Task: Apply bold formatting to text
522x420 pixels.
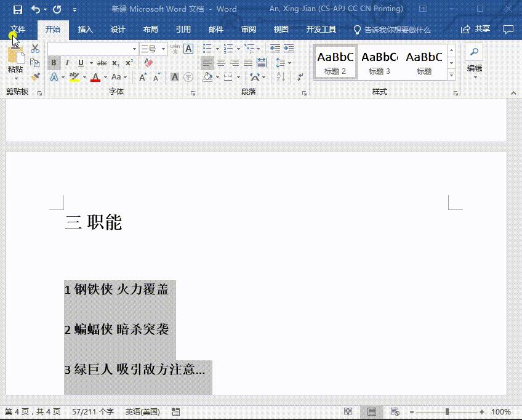Action: pos(53,62)
